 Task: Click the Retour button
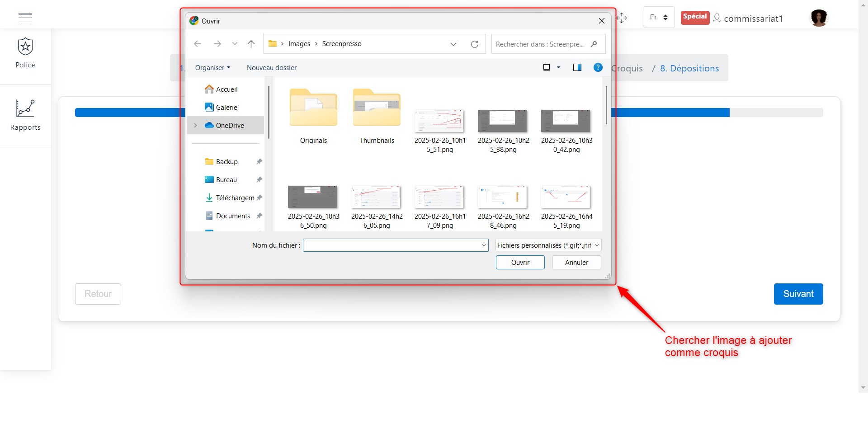click(98, 294)
